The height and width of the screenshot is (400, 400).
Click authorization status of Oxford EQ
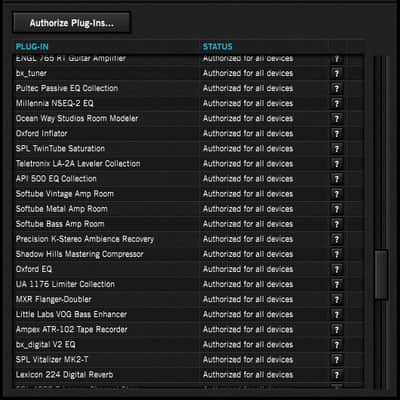point(248,269)
